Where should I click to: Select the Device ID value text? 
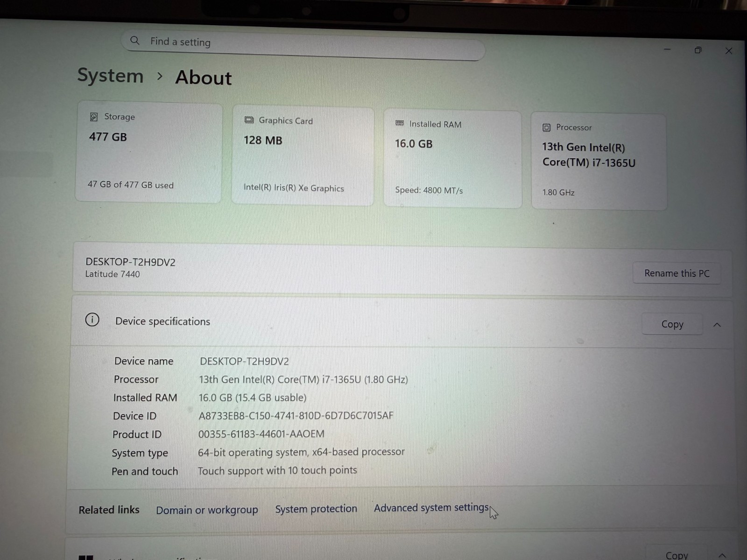click(296, 415)
